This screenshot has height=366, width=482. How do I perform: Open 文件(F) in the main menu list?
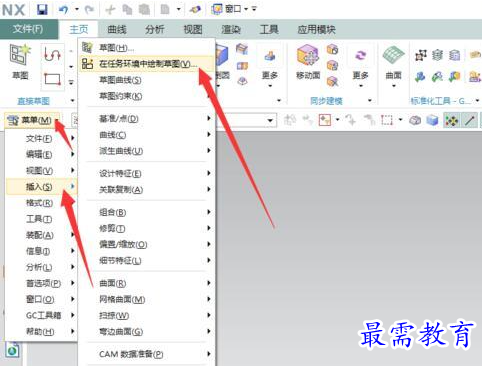41,138
